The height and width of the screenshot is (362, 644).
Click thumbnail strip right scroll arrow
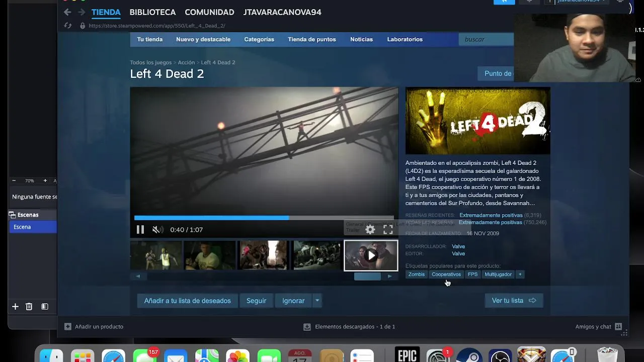pos(389,276)
